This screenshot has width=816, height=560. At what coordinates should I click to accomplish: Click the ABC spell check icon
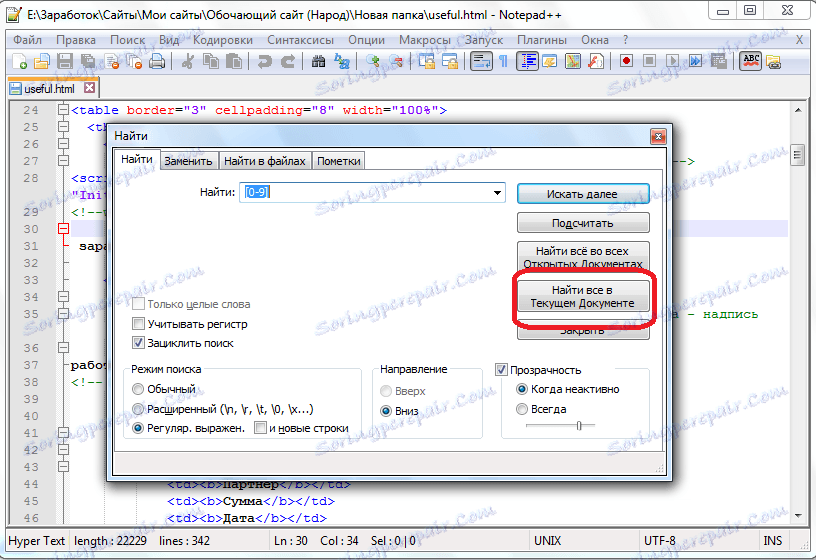coord(750,61)
